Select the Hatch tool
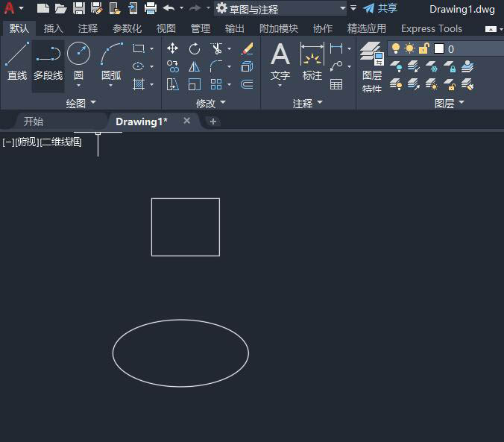Viewport: 504px width, 442px height. point(139,84)
